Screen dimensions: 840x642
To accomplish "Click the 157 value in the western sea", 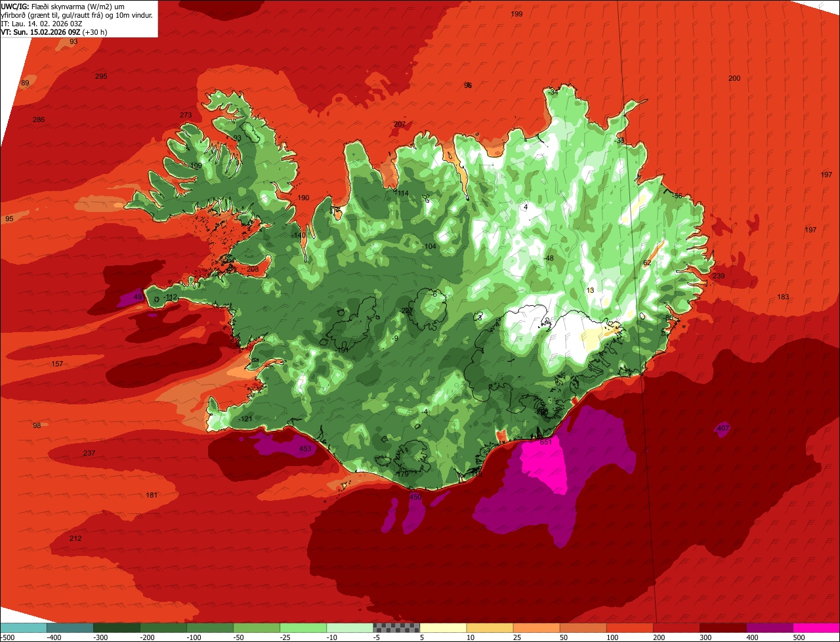I will (57, 364).
